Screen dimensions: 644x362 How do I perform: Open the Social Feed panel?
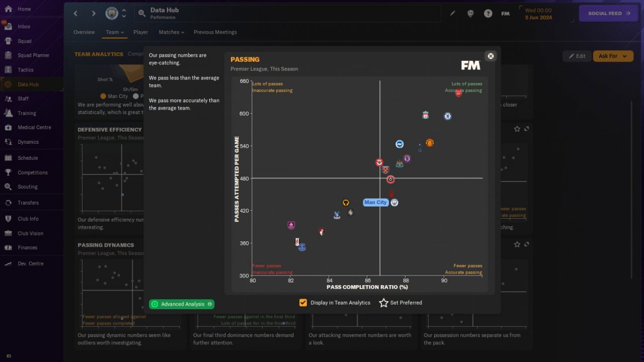click(x=609, y=14)
